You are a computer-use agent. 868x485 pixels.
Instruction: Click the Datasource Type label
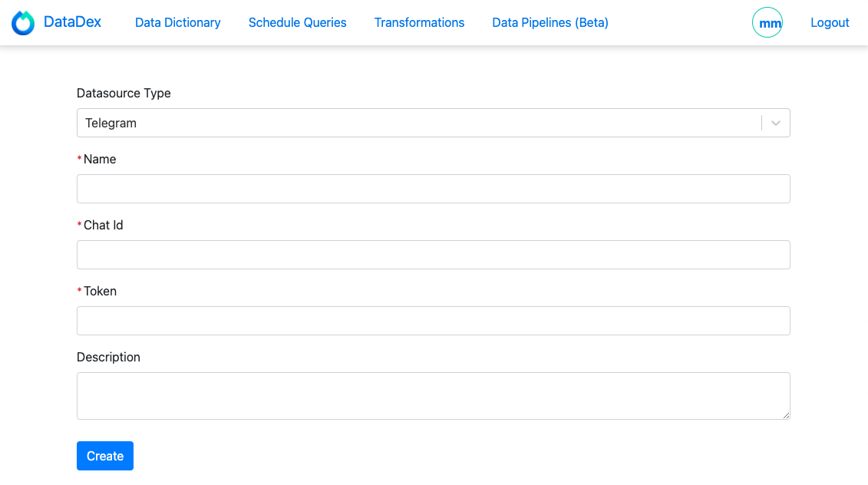(124, 93)
